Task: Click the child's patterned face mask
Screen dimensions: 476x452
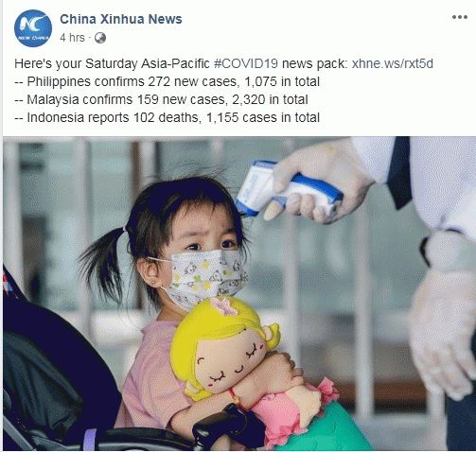Action: tap(206, 277)
